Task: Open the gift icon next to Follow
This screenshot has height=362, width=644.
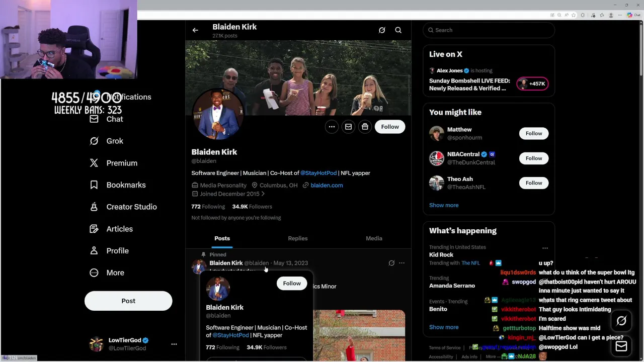Action: click(365, 127)
